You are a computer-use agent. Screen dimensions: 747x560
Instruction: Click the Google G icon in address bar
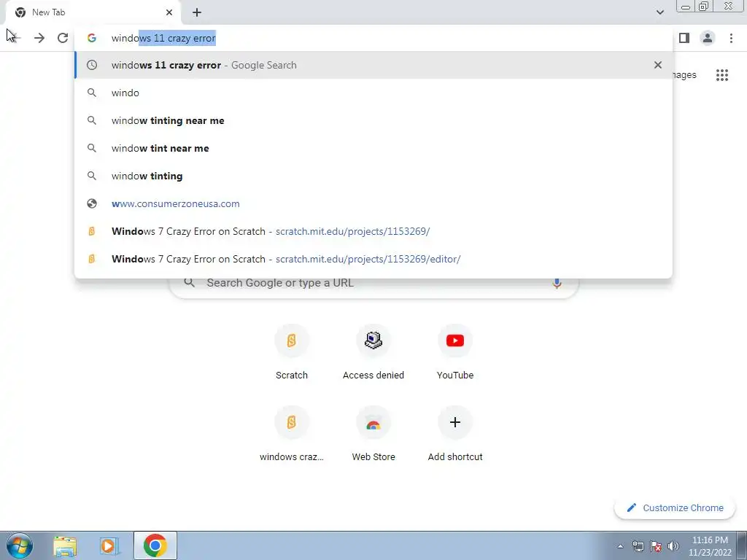point(92,38)
